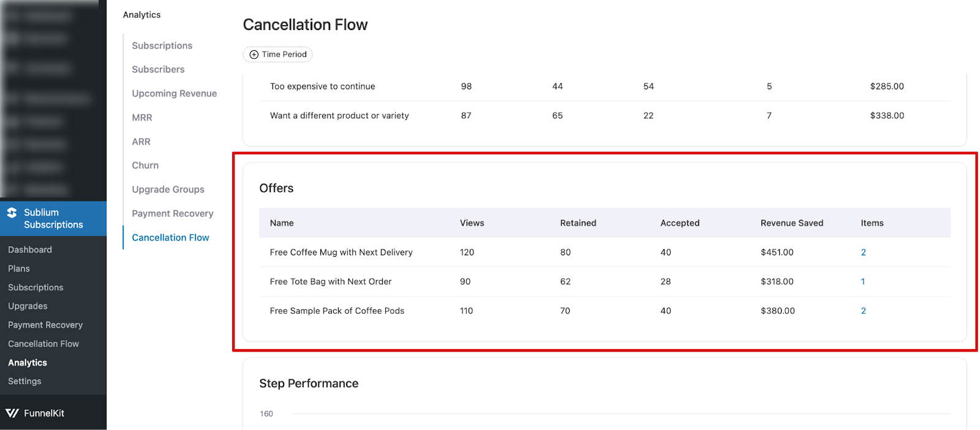The height and width of the screenshot is (430, 980).
Task: Open the Subscriptions analytics section
Action: 162,46
